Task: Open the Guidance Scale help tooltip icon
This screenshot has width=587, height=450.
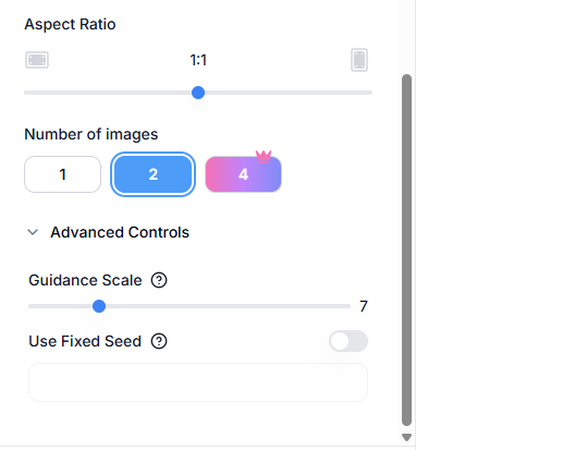Action: click(159, 280)
